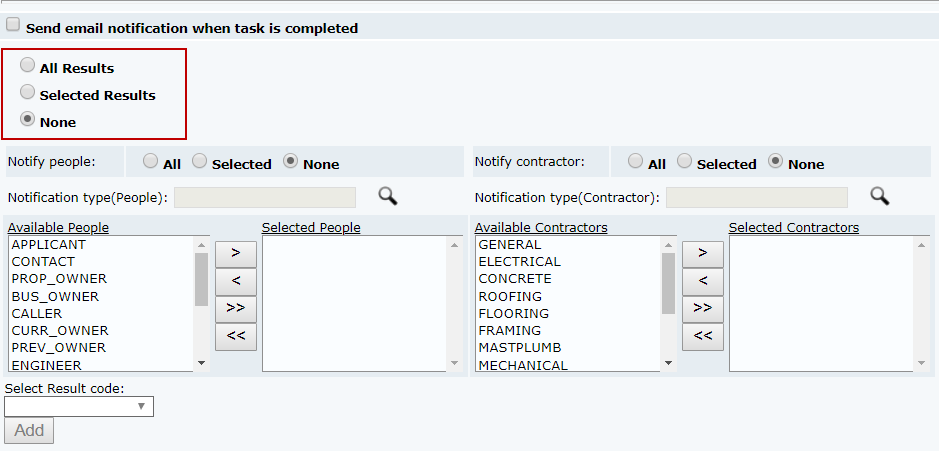Set Notify contractor to Selected

tap(684, 160)
